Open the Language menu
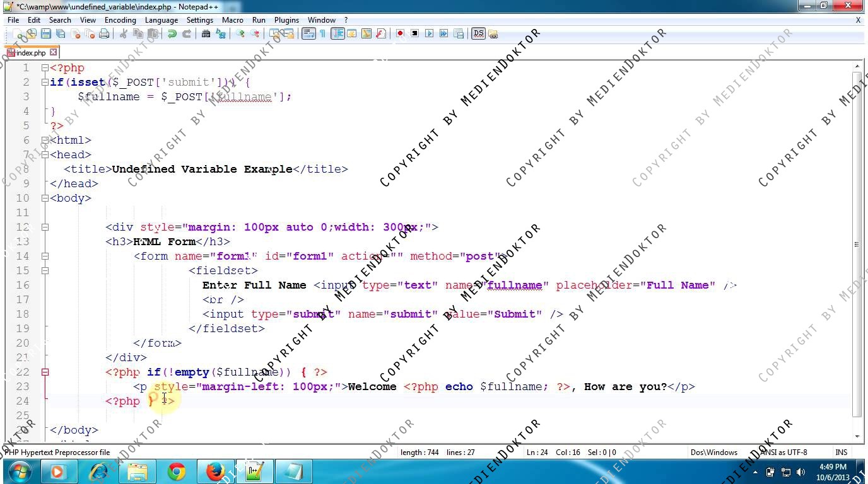The image size is (868, 484). 161,20
